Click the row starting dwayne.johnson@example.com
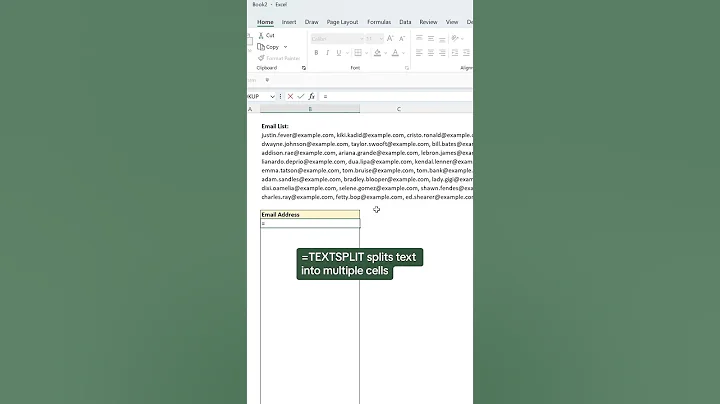 [367, 144]
